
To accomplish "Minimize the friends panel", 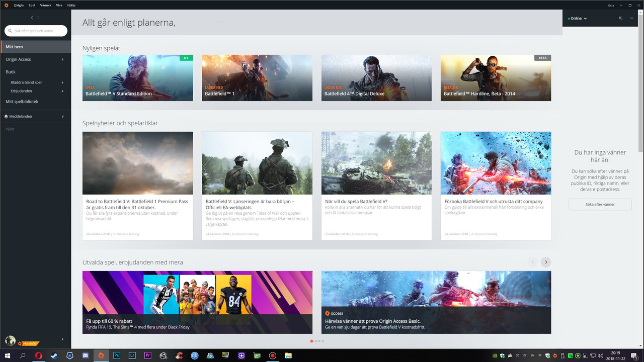I will 632,18.
